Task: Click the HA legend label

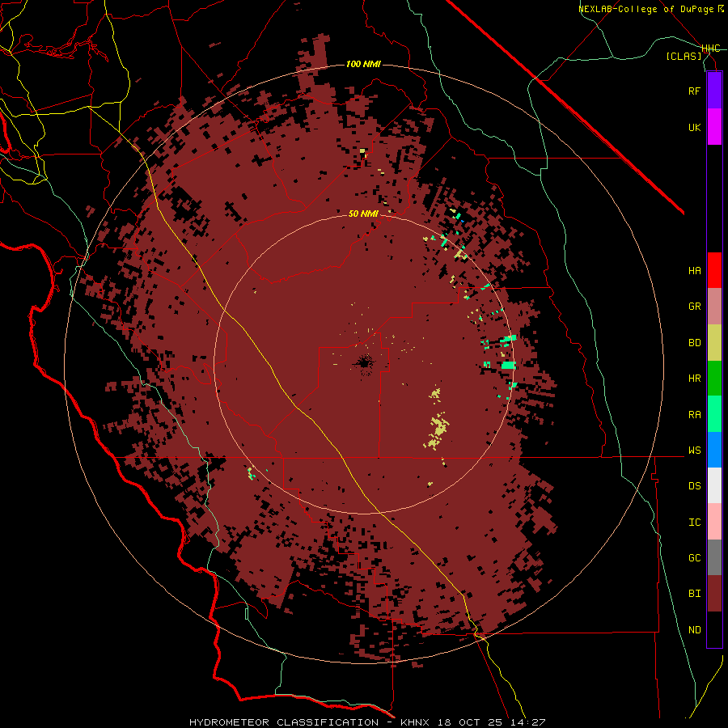Action: pyautogui.click(x=694, y=271)
